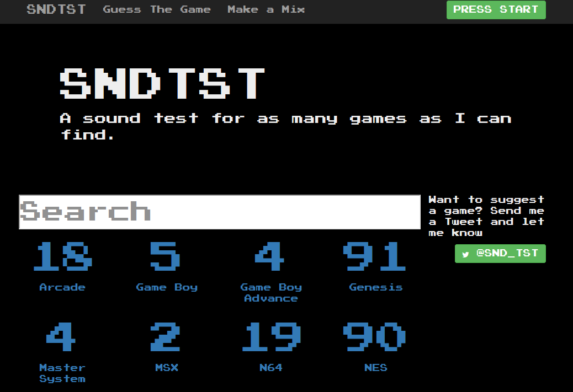The image size is (573, 392).
Task: Open Make a Mix page
Action: [x=266, y=9]
